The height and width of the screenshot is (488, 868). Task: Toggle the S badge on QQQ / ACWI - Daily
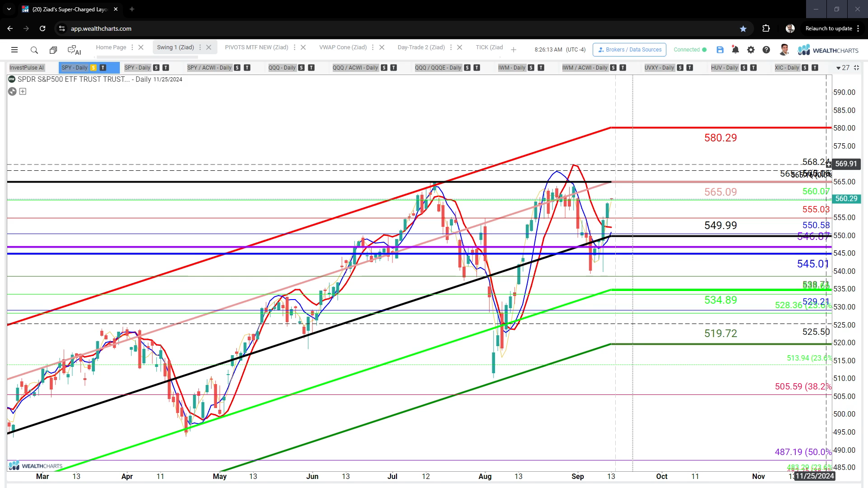[x=384, y=68]
